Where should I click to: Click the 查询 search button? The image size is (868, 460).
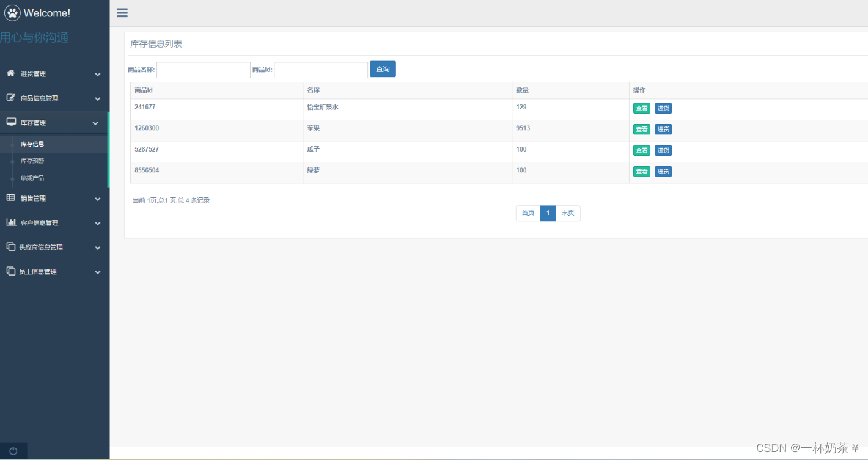click(x=383, y=69)
